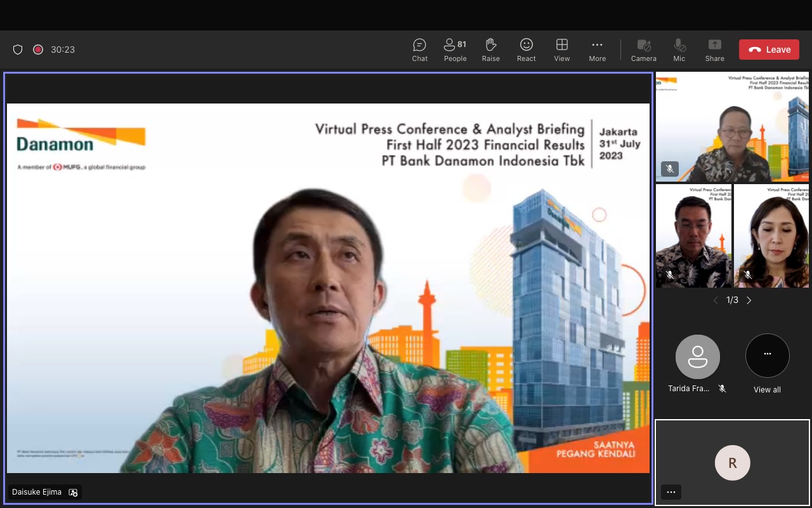Change the meeting View layout
The image size is (812, 508).
click(561, 50)
